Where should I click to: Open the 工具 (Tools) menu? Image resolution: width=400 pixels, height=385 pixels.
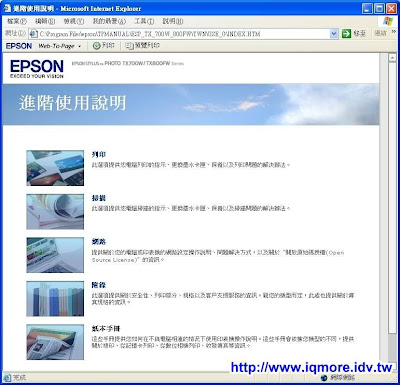click(144, 21)
